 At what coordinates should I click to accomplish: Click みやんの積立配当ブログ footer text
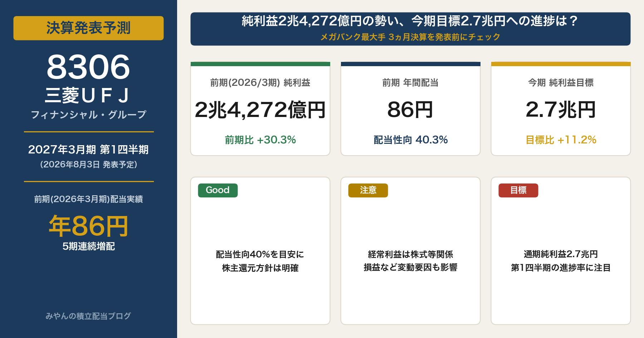coord(88,316)
